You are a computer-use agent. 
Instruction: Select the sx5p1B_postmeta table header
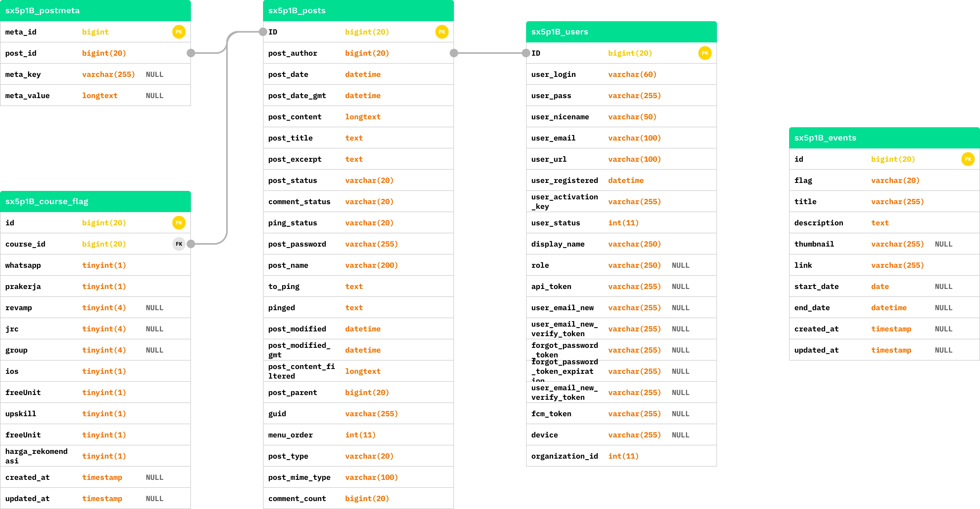(x=95, y=11)
